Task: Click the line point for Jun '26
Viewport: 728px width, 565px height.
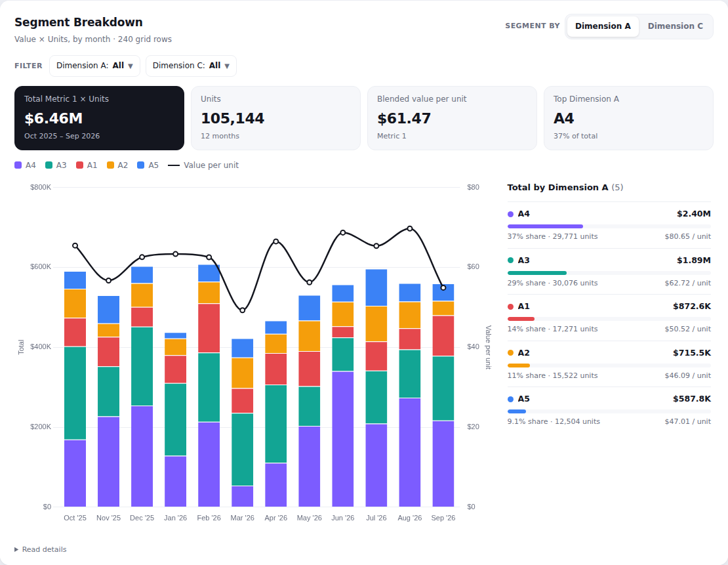Action: pos(342,232)
